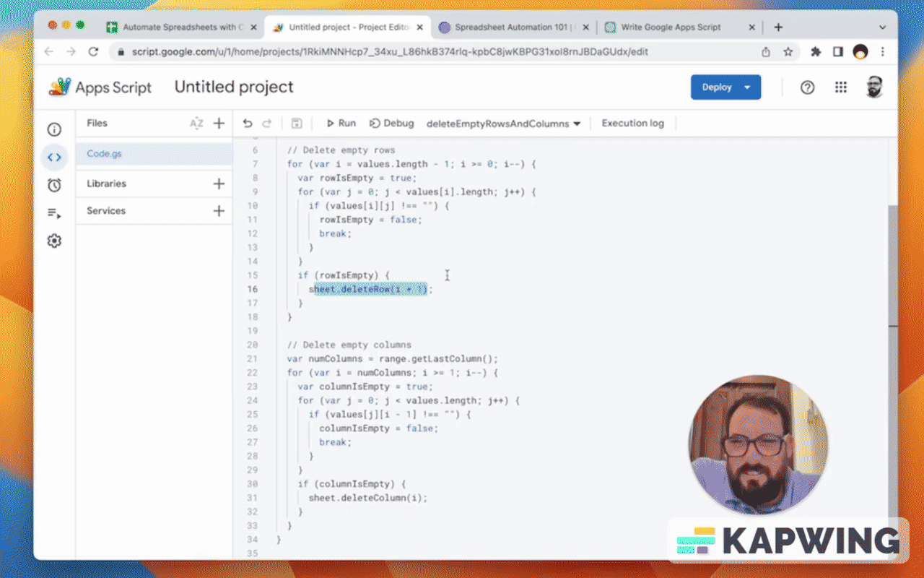The width and height of the screenshot is (924, 578).
Task: Click the Apps Script logo
Action: click(100, 87)
